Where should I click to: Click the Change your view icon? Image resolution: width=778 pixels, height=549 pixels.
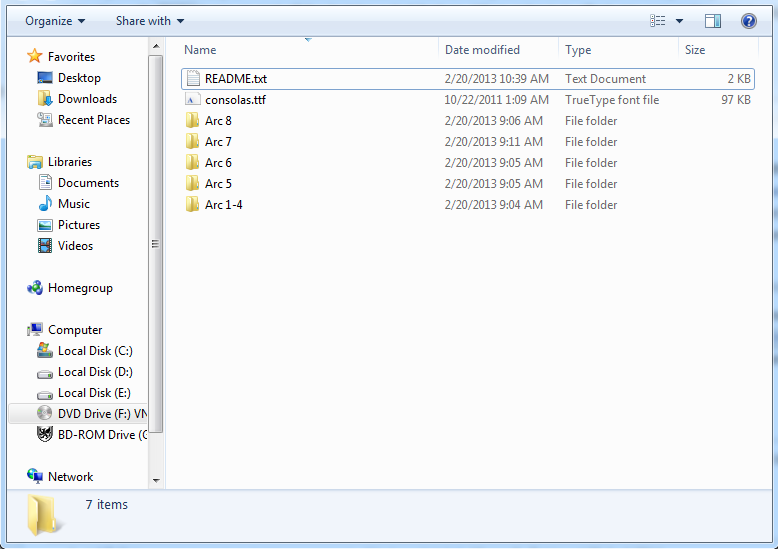(658, 20)
